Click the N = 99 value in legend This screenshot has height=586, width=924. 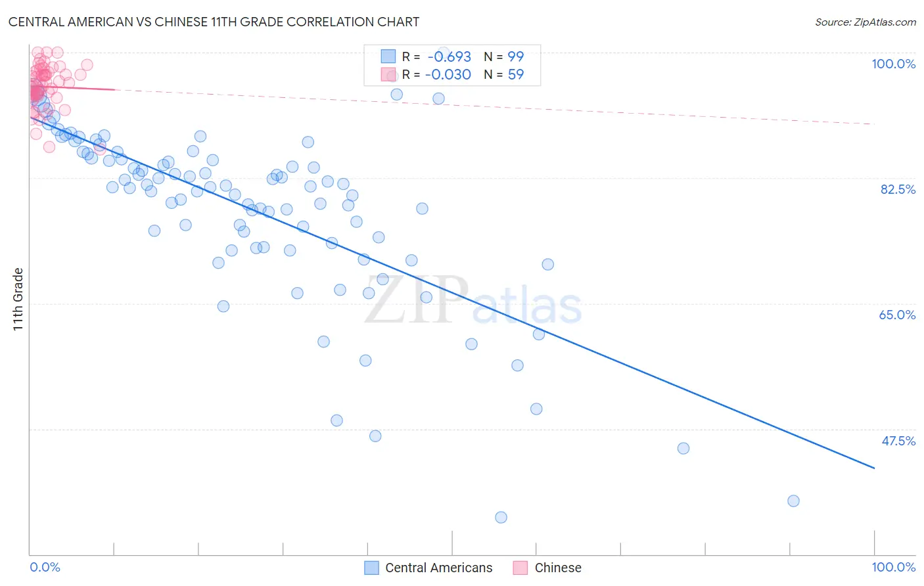tap(504, 56)
